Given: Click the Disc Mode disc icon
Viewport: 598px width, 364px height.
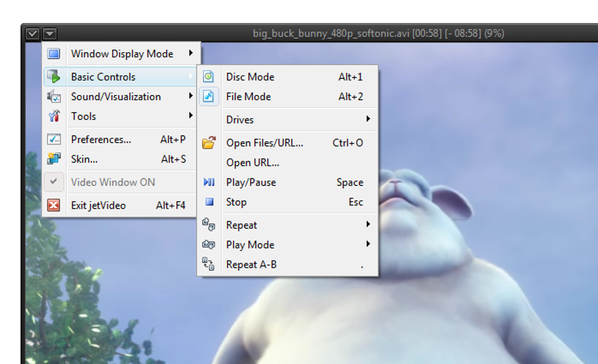Looking at the screenshot, I should 208,77.
